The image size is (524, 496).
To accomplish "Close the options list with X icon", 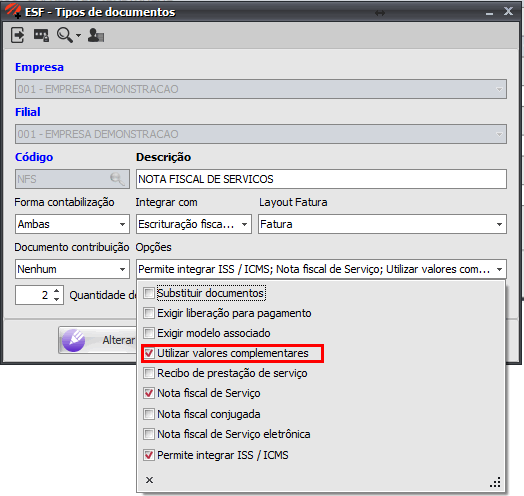I will [x=149, y=480].
